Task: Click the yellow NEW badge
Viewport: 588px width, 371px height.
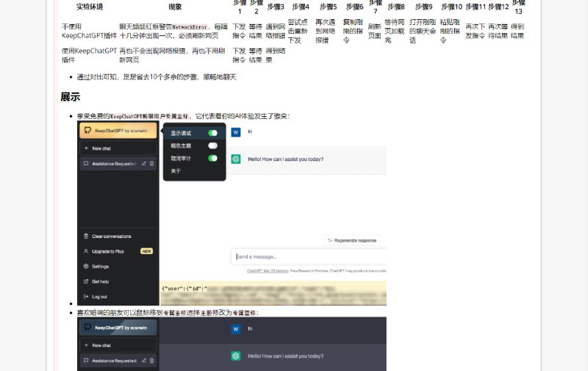Action: point(146,251)
